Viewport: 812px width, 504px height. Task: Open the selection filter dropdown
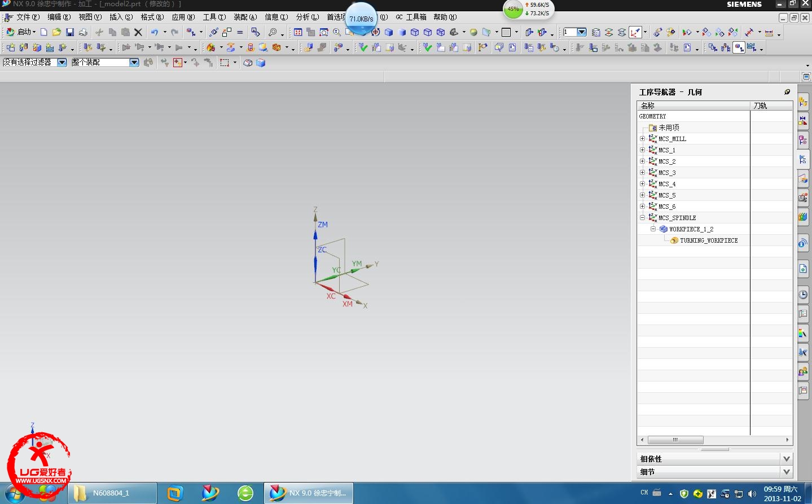coord(62,63)
